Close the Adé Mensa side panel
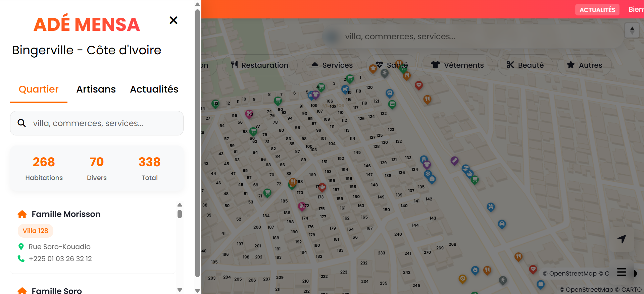Screen dimensions: 644x294 pos(173,20)
